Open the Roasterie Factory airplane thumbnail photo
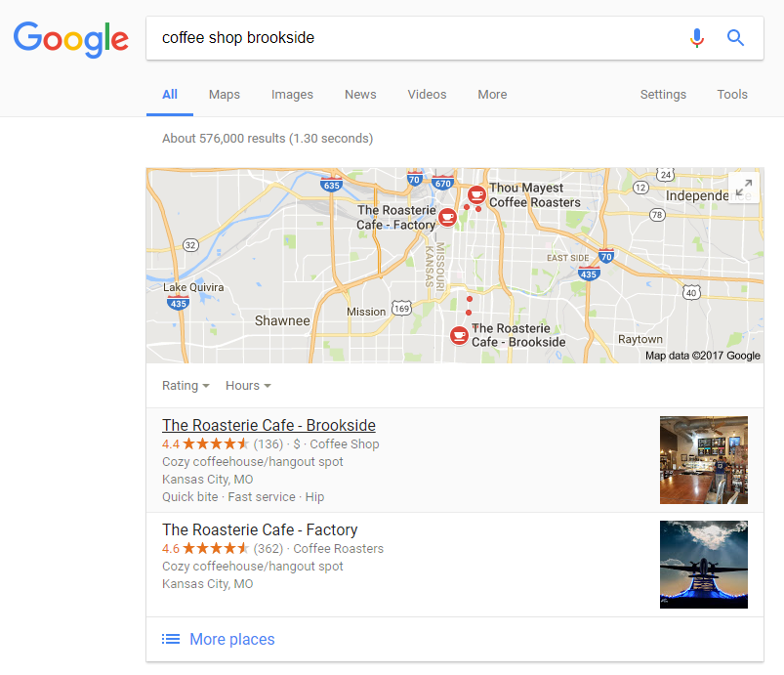 click(x=704, y=565)
